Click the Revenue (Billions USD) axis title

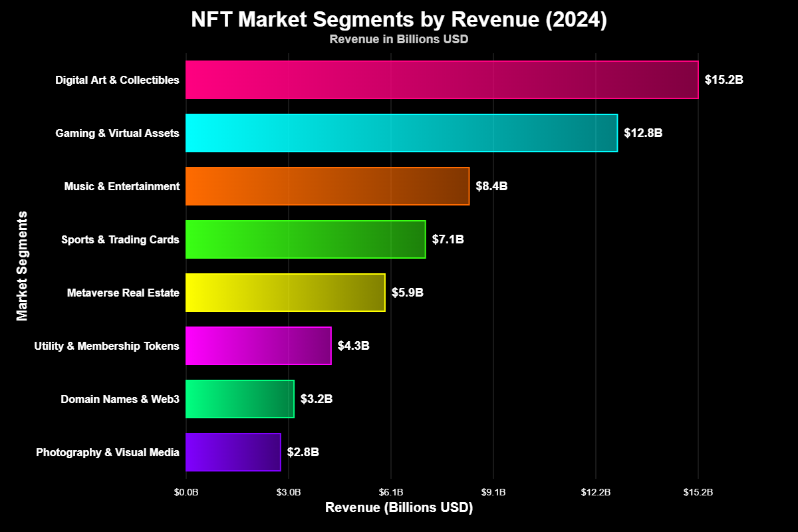click(x=398, y=507)
